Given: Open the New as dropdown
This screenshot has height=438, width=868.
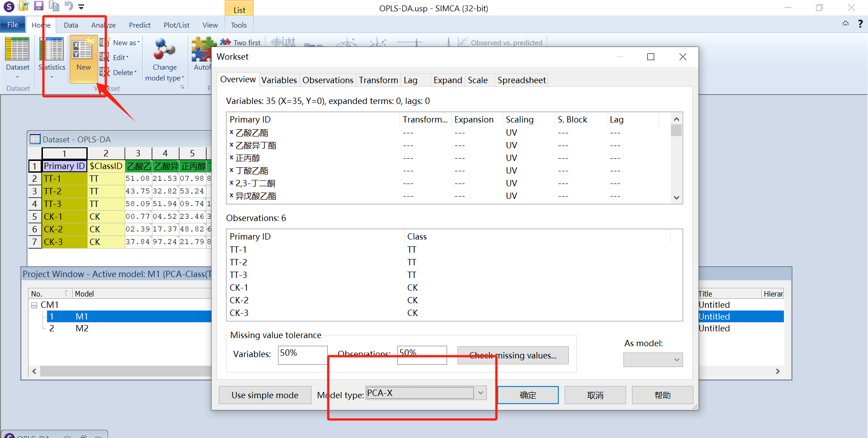Looking at the screenshot, I should (126, 42).
